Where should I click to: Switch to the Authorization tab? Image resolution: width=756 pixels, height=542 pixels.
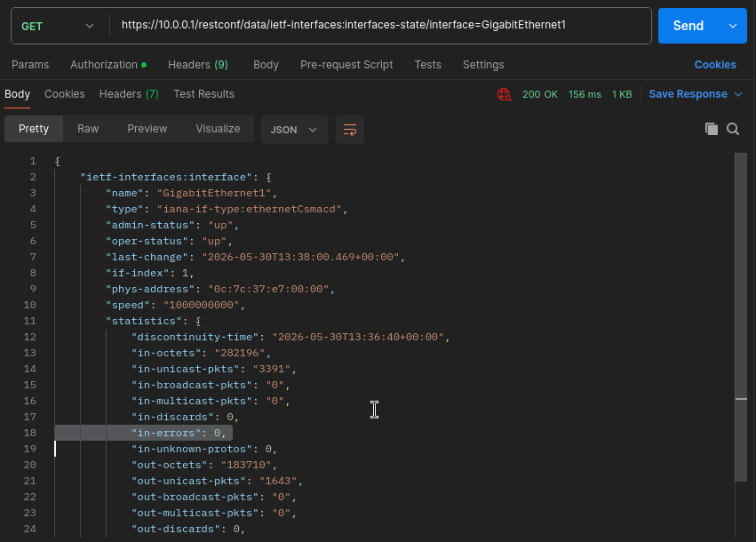click(x=108, y=65)
